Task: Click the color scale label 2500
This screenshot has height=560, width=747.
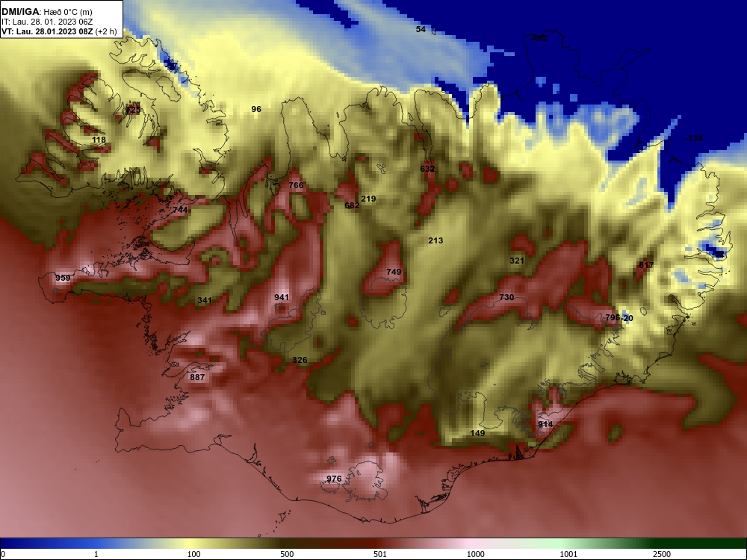Action: tap(662, 554)
